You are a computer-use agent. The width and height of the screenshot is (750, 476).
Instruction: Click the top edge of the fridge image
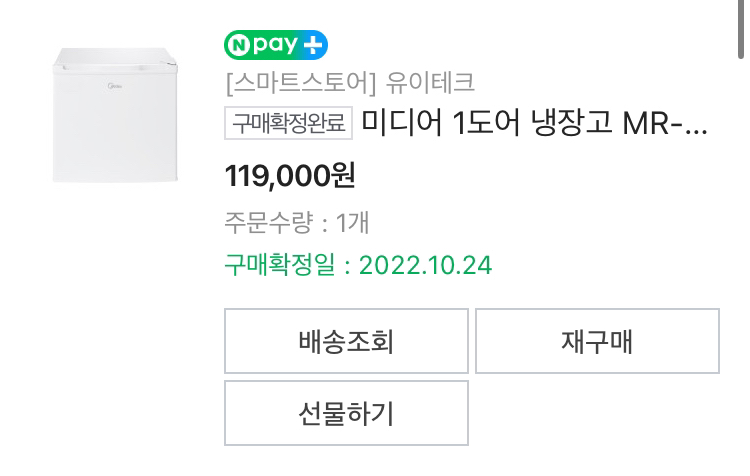(113, 49)
